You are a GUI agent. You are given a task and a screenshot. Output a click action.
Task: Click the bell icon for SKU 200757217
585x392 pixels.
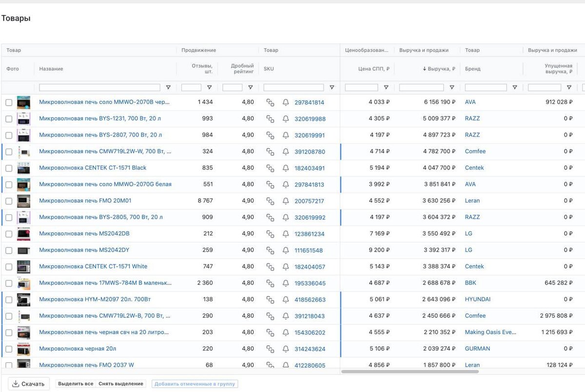coord(286,201)
